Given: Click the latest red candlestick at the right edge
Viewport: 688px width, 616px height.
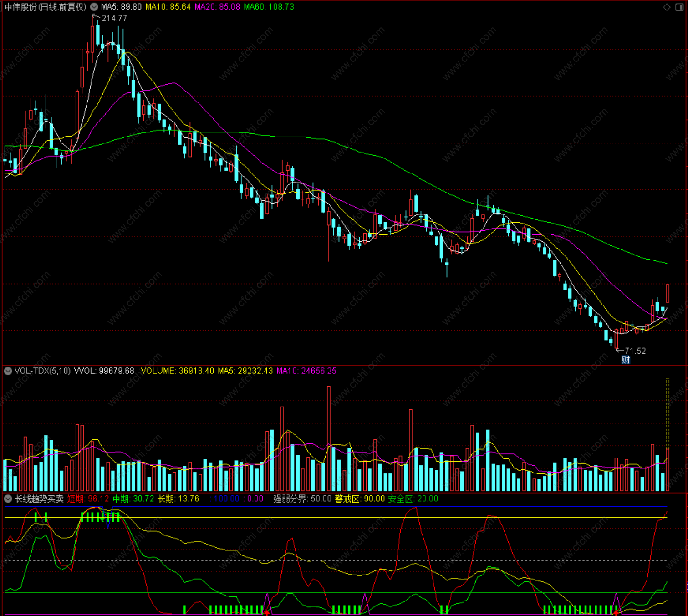Looking at the screenshot, I should pyautogui.click(x=668, y=293).
